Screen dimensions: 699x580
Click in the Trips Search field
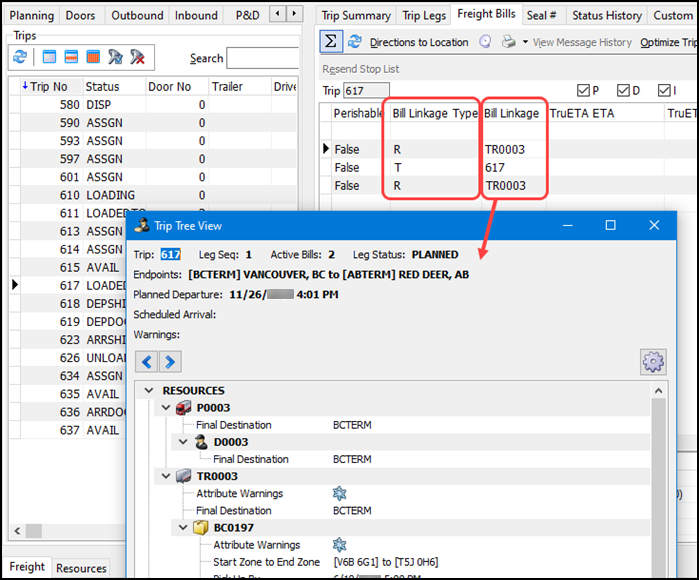click(262, 58)
